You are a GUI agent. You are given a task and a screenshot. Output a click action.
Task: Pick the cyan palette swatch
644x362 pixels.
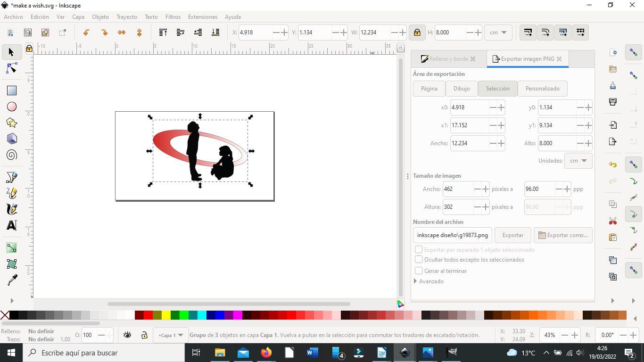202,315
